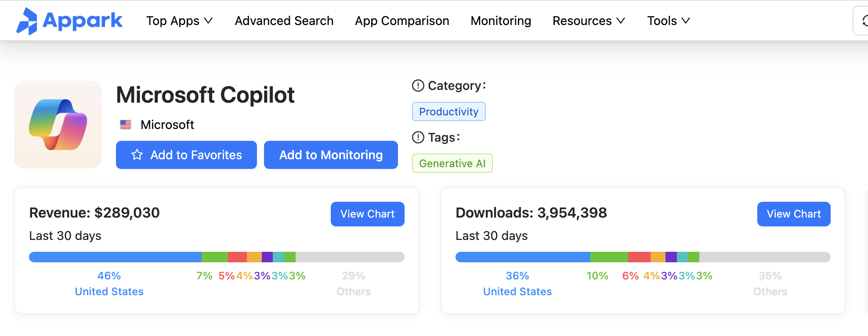Click the blue United States segment in Revenue bar
This screenshot has width=868, height=336.
[x=115, y=257]
